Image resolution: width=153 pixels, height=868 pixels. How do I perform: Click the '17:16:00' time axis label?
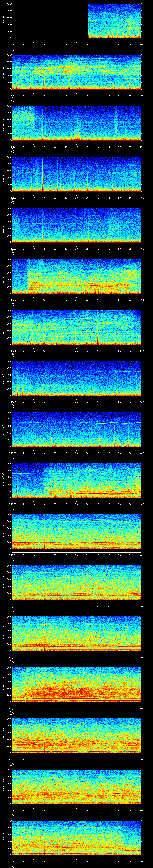pos(12,402)
